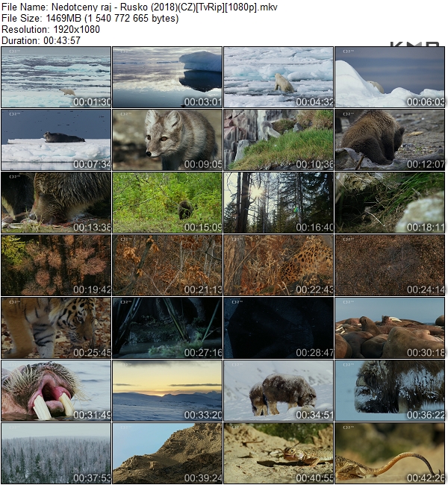448x485 pixels.
Task: Select the tiger close-up thumbnail at 00:25:45
Action: pyautogui.click(x=56, y=328)
